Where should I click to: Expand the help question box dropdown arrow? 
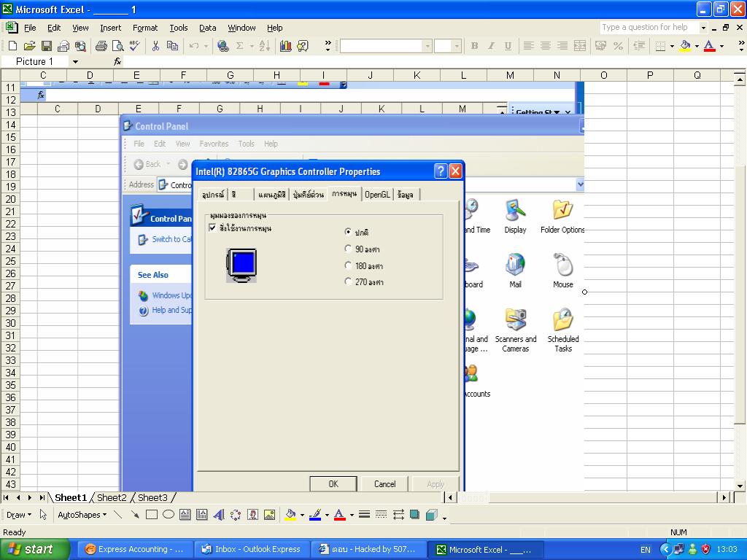pyautogui.click(x=703, y=28)
